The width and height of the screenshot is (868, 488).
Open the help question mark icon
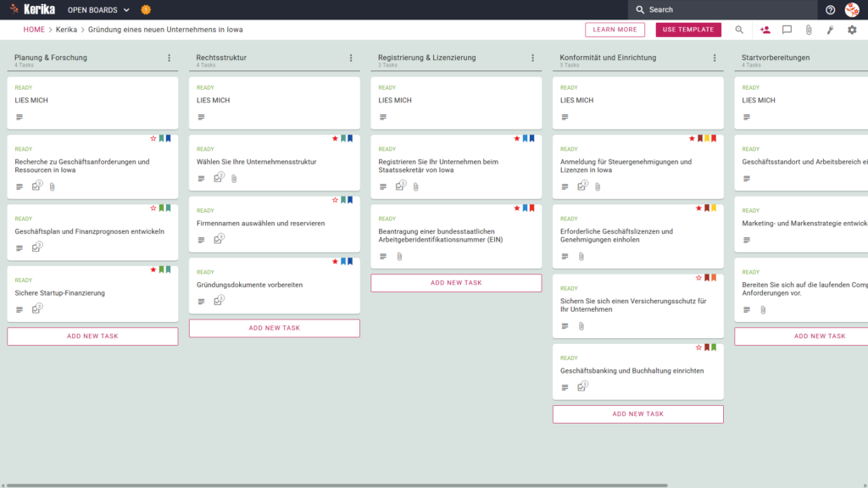tap(830, 9)
